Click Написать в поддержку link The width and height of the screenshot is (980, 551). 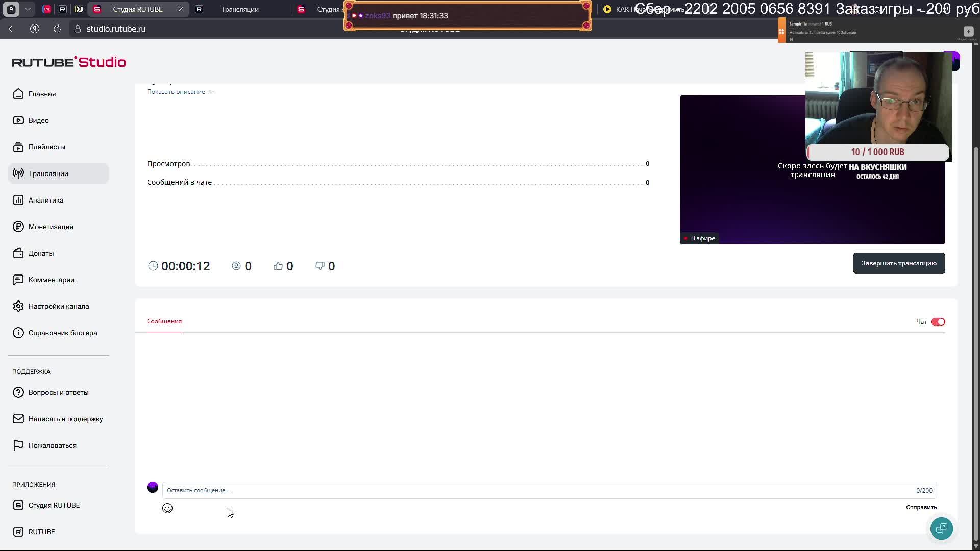65,419
